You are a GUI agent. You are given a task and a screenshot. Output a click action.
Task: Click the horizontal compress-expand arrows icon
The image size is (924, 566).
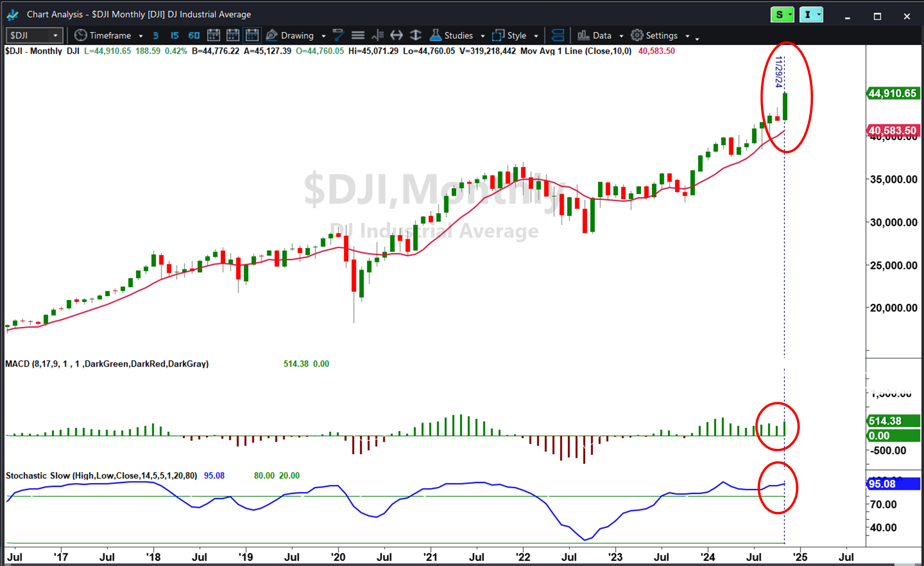coord(396,35)
